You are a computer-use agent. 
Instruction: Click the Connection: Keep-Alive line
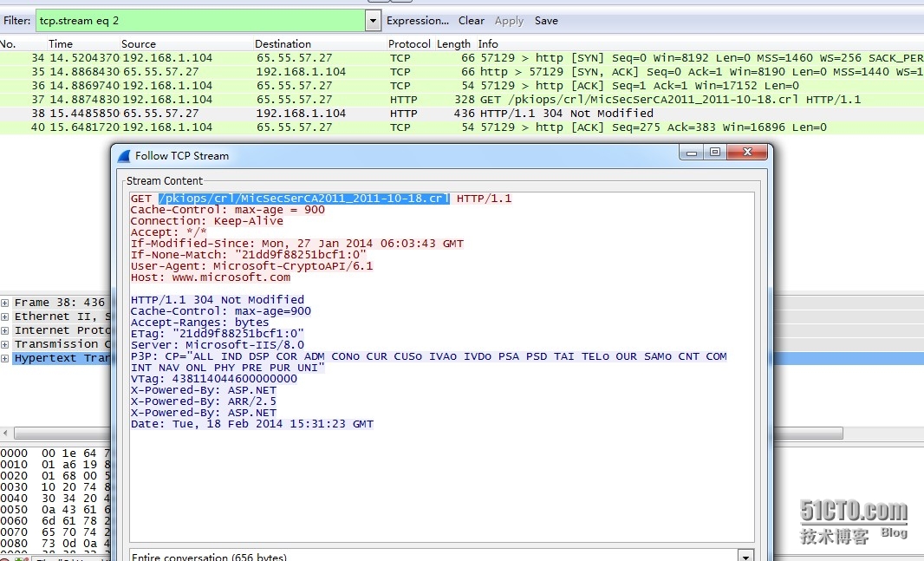pyautogui.click(x=207, y=222)
